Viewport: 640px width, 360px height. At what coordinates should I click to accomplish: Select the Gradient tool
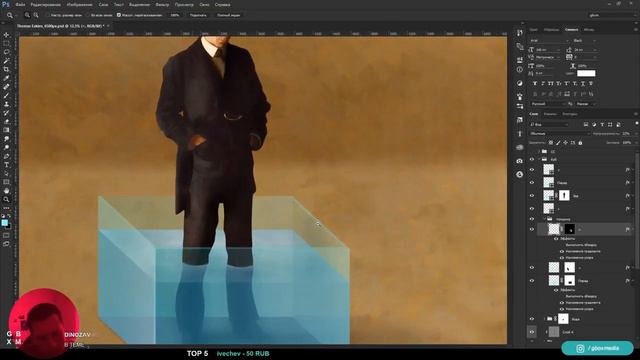(x=6, y=130)
